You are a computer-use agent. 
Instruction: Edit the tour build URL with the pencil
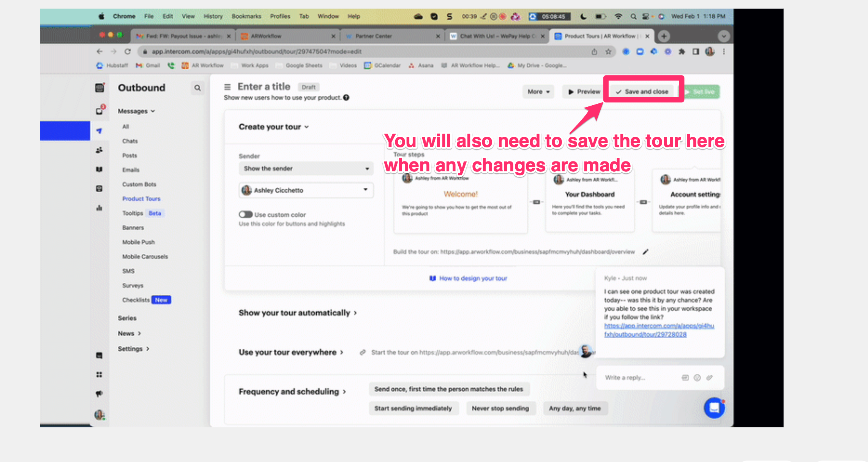[645, 252]
